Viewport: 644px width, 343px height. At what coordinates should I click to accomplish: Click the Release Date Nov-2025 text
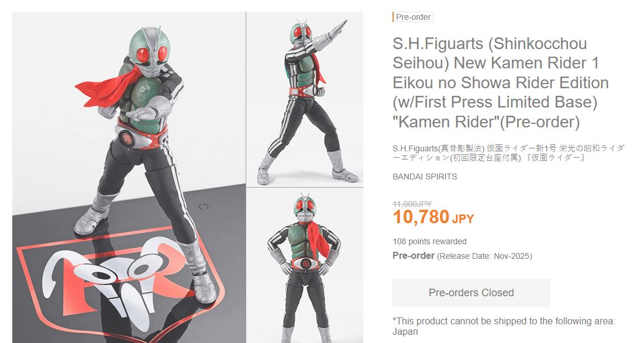coord(485,256)
